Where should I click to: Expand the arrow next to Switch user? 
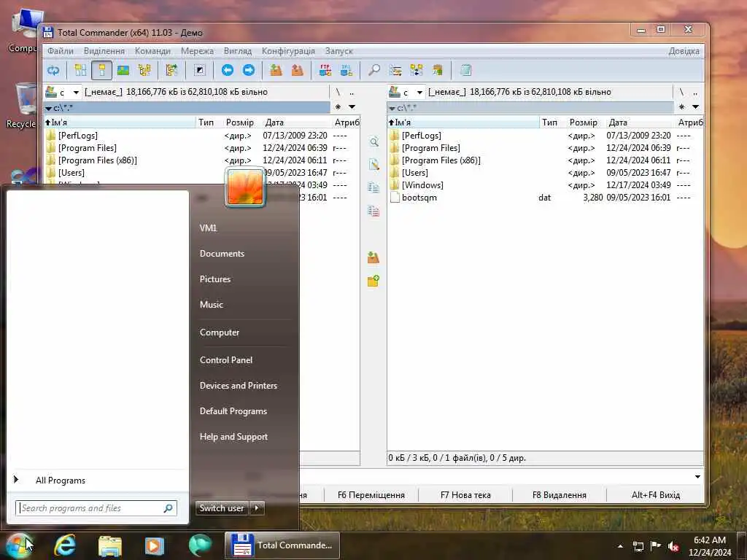(x=257, y=508)
